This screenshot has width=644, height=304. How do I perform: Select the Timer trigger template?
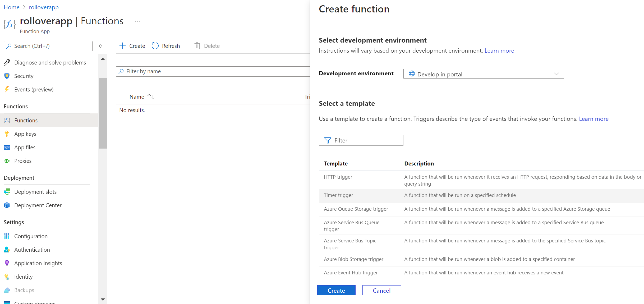point(338,195)
